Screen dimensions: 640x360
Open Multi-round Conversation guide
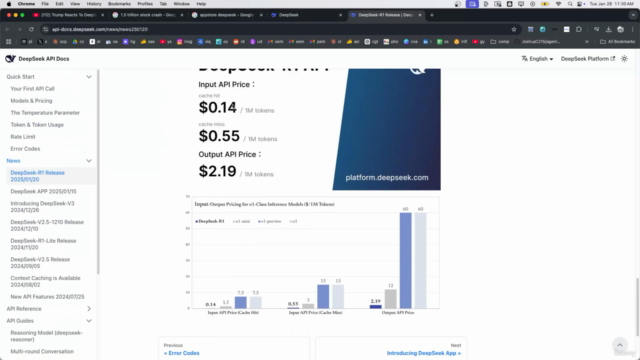coord(42,351)
